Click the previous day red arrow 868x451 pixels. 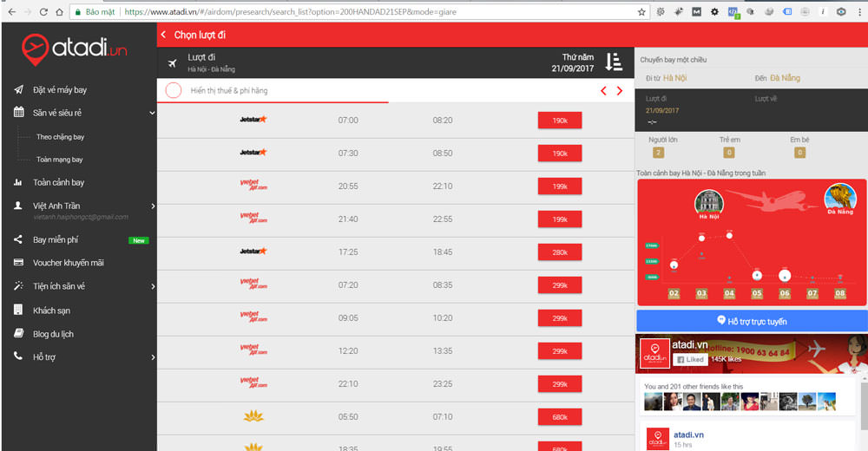pyautogui.click(x=604, y=91)
